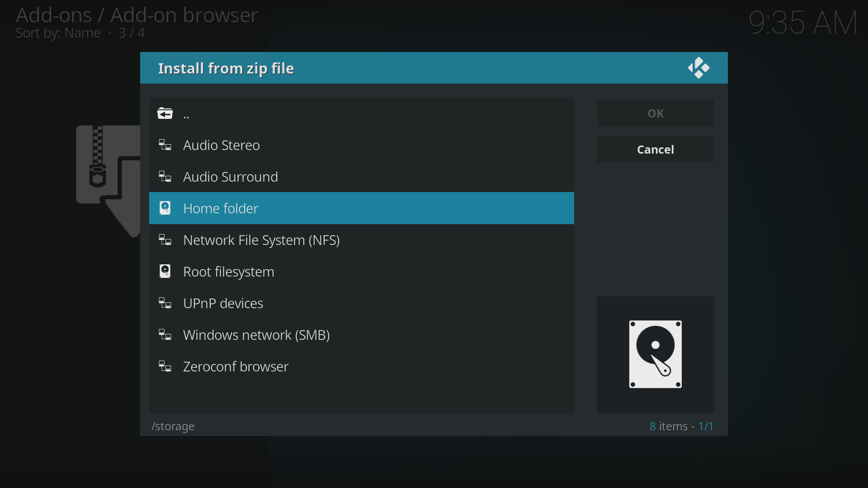Click the hard drive icon beside Home folder
Screen dimensions: 868x488
click(x=165, y=208)
